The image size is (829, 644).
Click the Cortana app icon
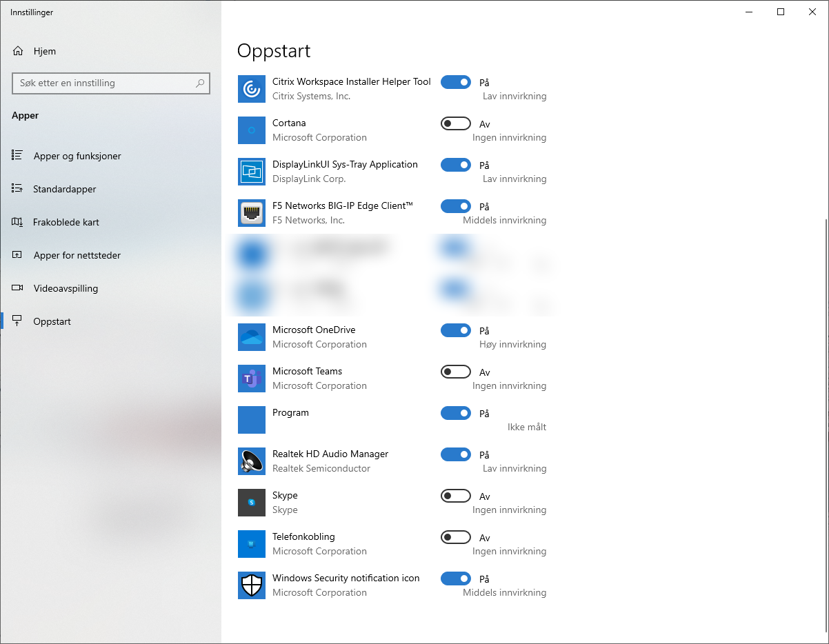point(252,130)
